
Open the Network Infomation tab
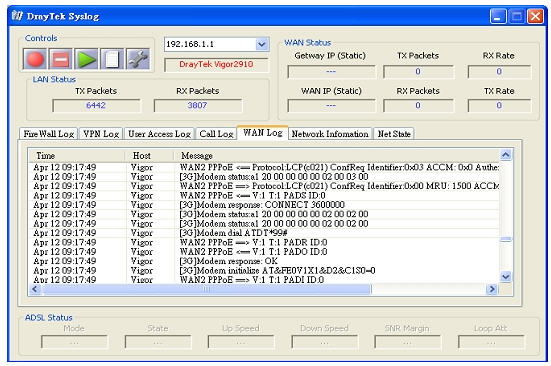(x=330, y=134)
